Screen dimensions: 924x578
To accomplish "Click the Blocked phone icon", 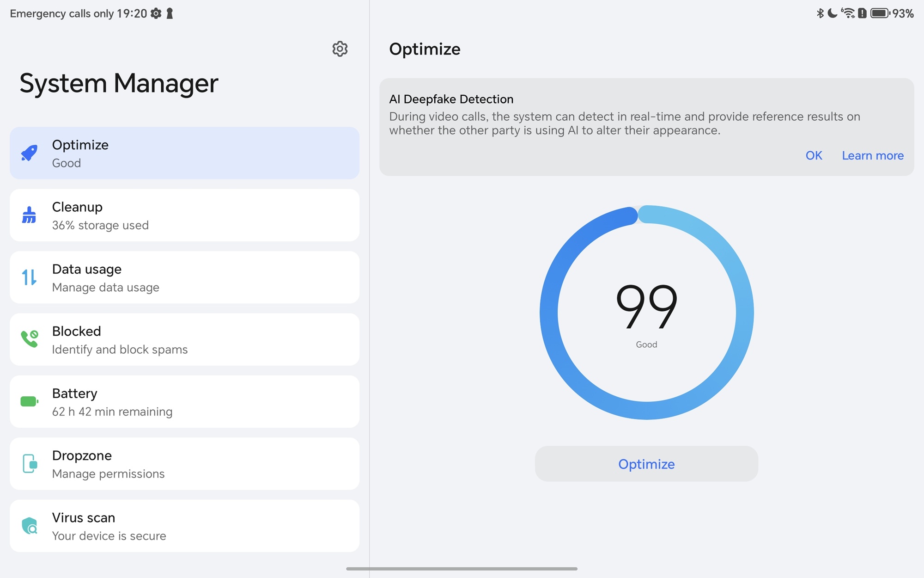I will [30, 339].
